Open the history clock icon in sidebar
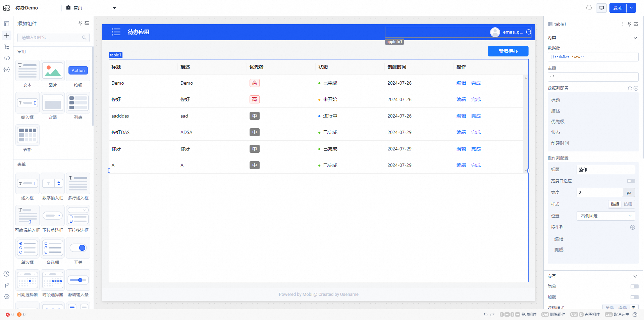The image size is (644, 320). [x=7, y=274]
